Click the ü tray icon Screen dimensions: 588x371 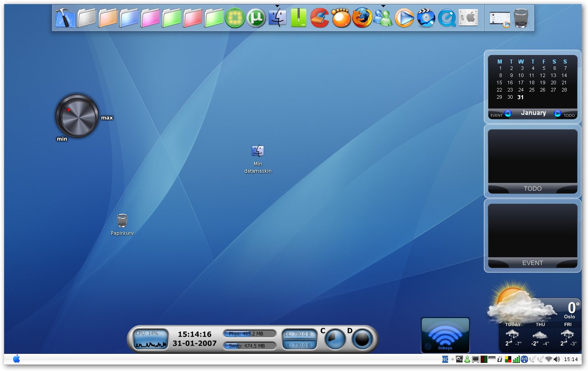(x=500, y=360)
